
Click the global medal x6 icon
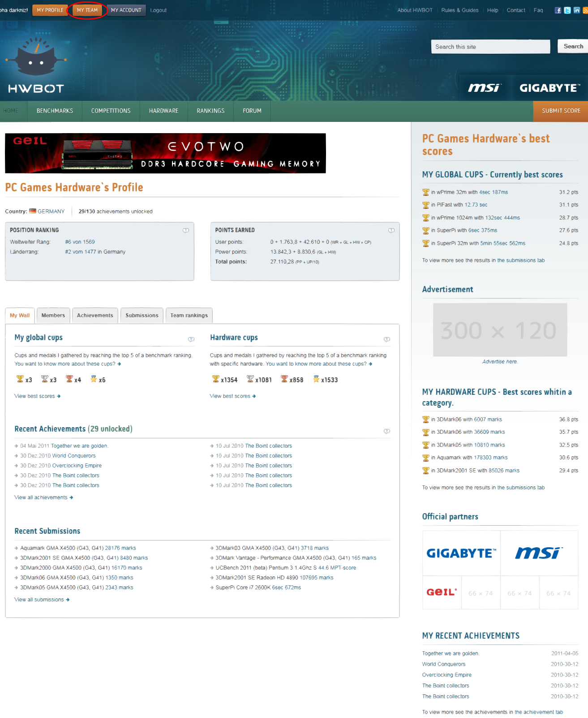click(x=94, y=379)
